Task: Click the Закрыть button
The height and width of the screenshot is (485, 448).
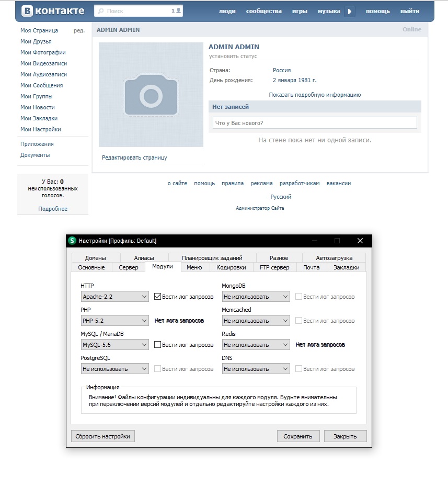Action: (345, 436)
